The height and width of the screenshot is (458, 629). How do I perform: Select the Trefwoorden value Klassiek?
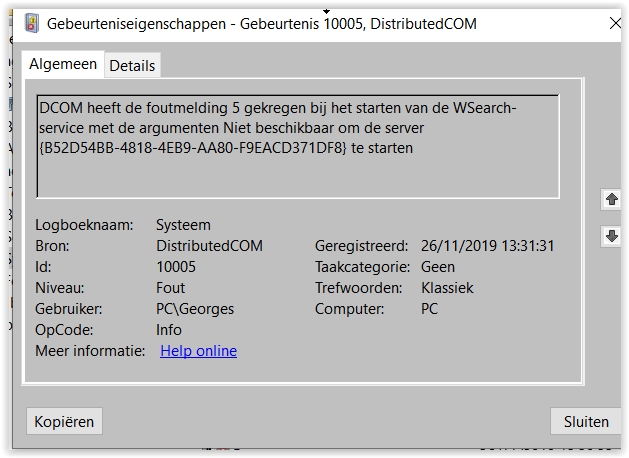tap(447, 288)
